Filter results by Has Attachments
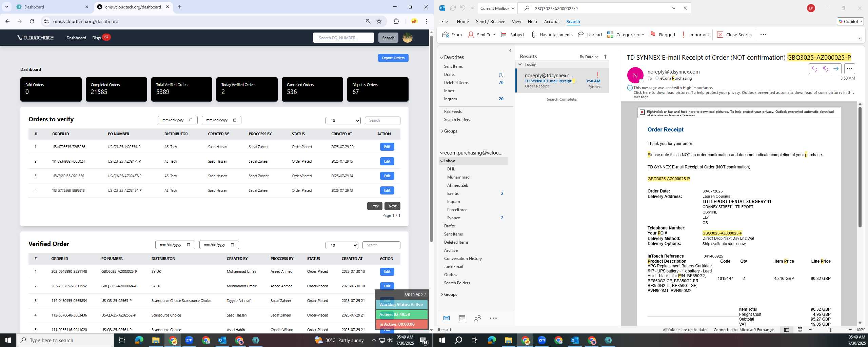Viewport: 868px width, 347px height. pos(552,35)
